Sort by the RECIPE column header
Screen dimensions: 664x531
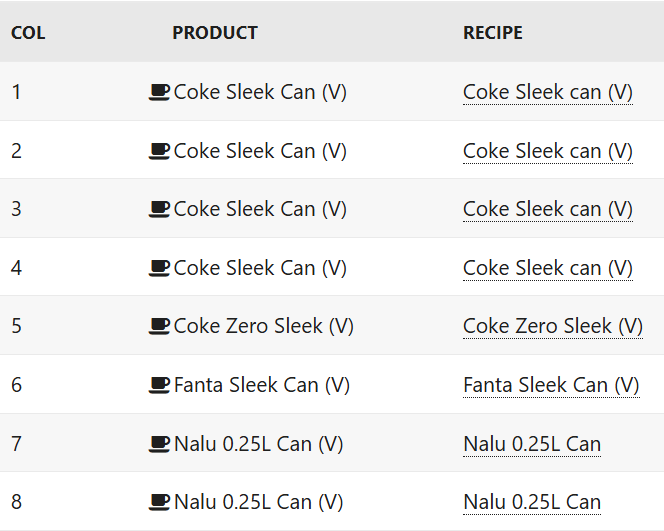coord(493,33)
